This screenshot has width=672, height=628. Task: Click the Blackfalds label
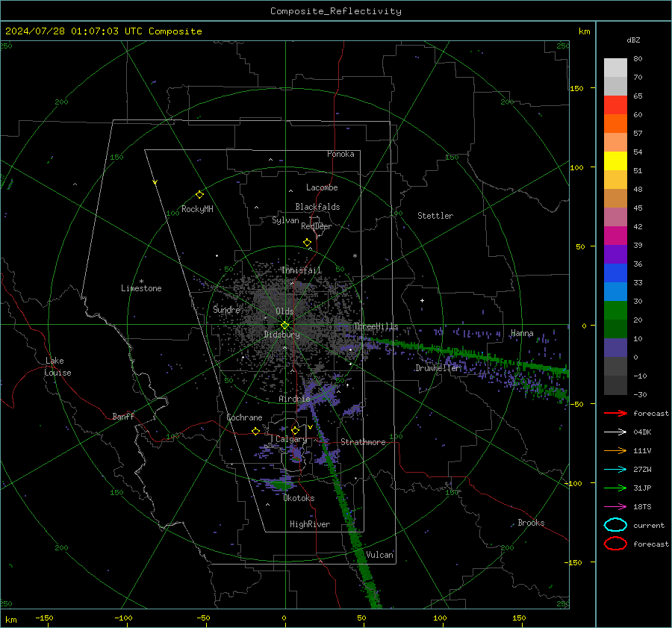(317, 207)
